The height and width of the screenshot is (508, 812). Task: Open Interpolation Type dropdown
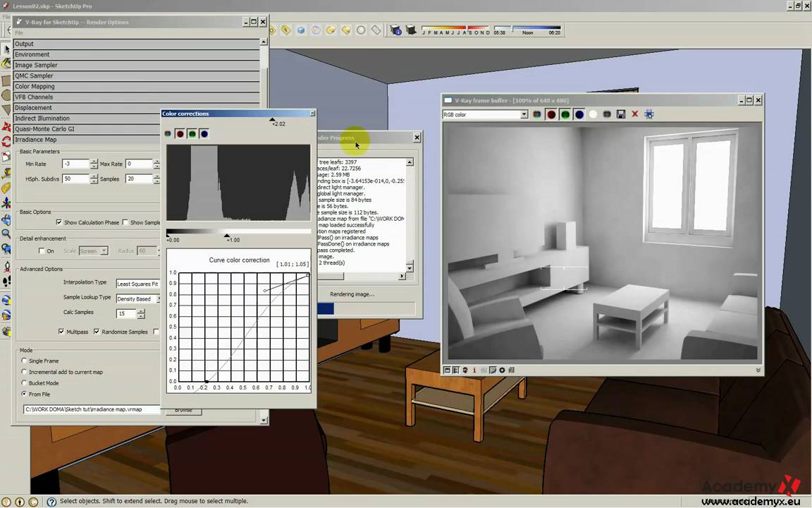[137, 284]
